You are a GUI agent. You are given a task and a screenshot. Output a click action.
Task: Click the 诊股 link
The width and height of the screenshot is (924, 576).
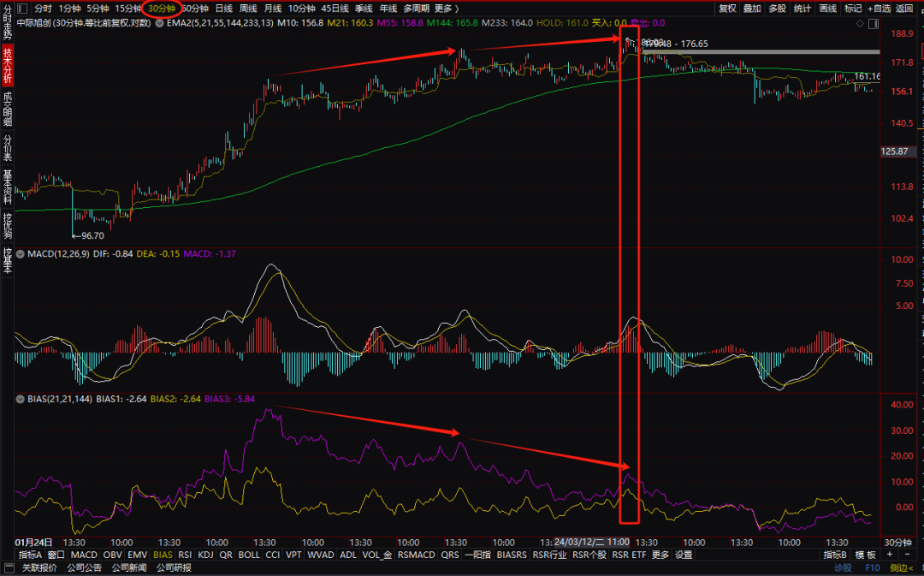coord(844,567)
